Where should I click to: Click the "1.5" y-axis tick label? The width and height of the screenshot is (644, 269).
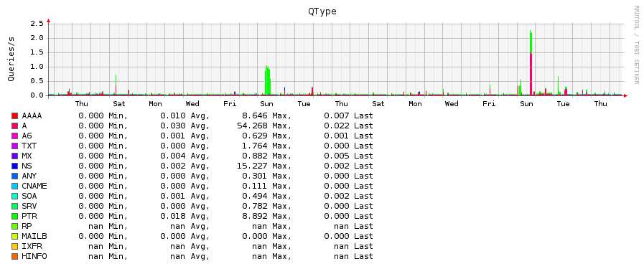click(x=37, y=52)
